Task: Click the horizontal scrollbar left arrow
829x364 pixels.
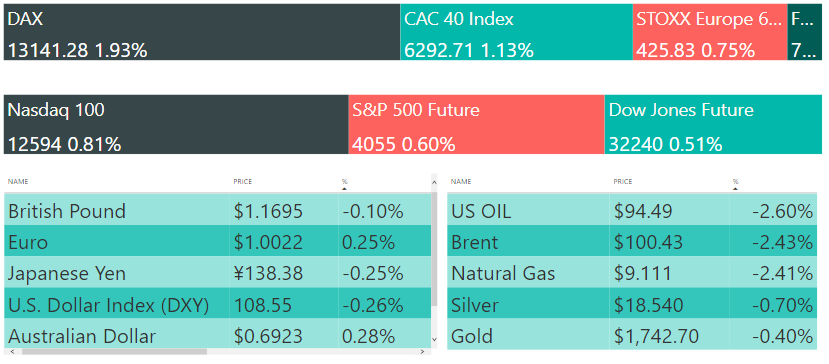Action: [10, 351]
